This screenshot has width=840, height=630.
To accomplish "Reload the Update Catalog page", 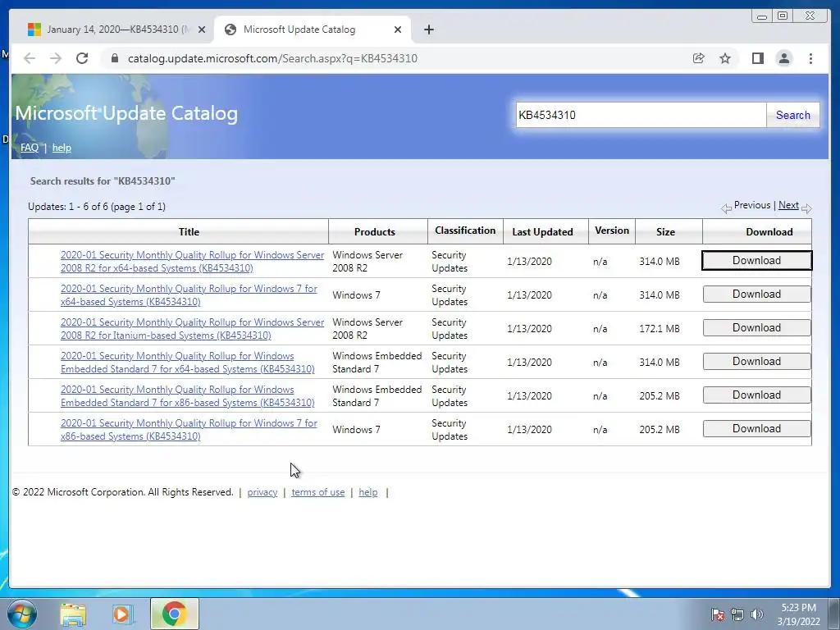I will (x=82, y=58).
